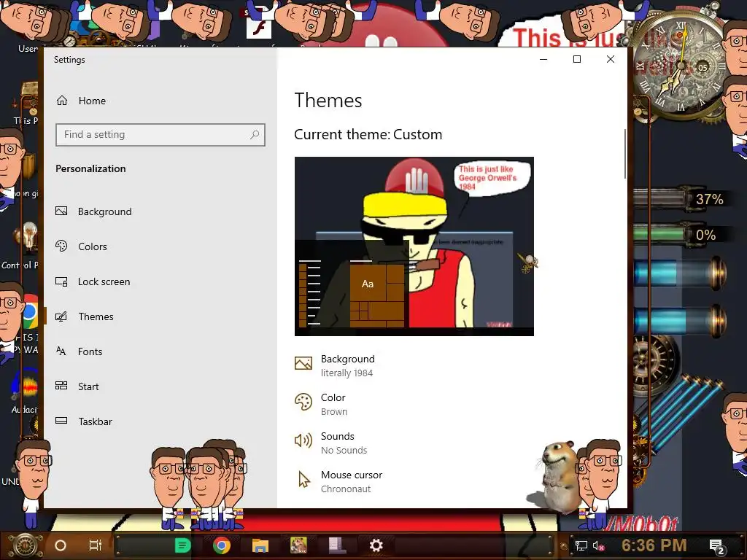The image size is (747, 560).
Task: Open Fonts settings page
Action: click(x=79, y=351)
